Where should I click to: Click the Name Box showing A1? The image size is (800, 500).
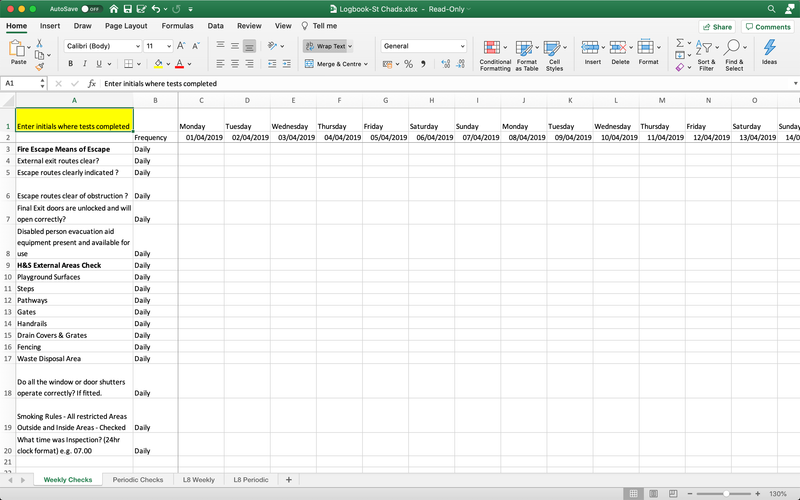pos(23,84)
